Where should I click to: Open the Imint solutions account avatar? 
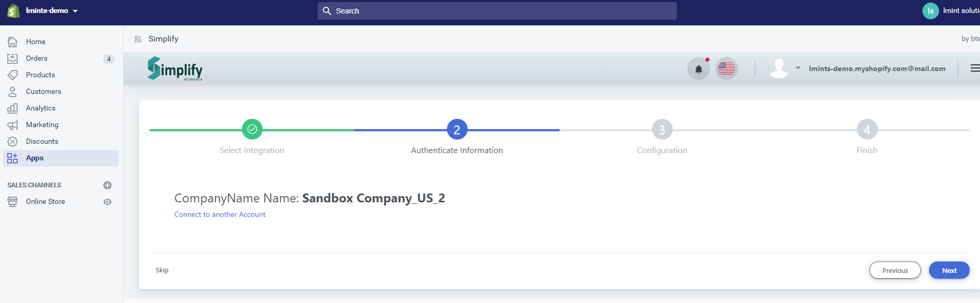pyautogui.click(x=931, y=10)
